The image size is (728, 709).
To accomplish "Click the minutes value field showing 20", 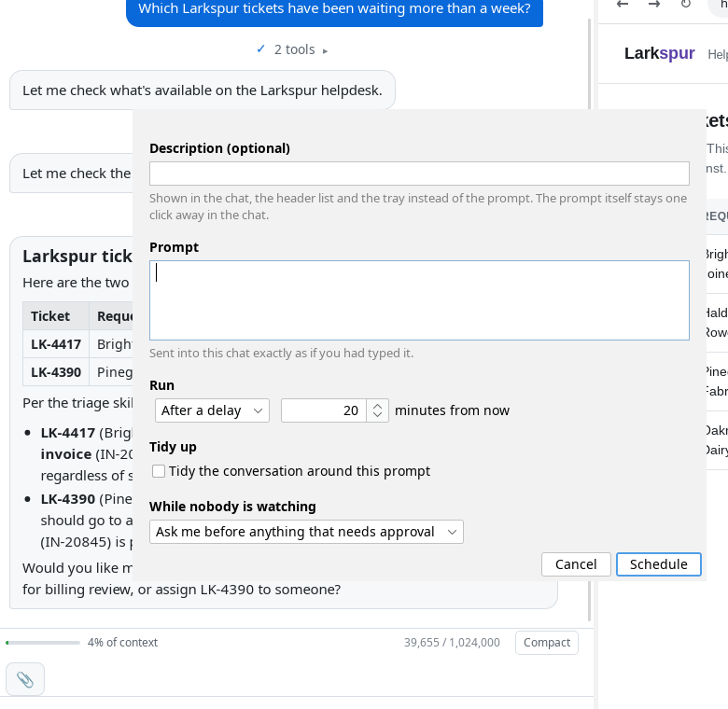I will click(x=324, y=410).
